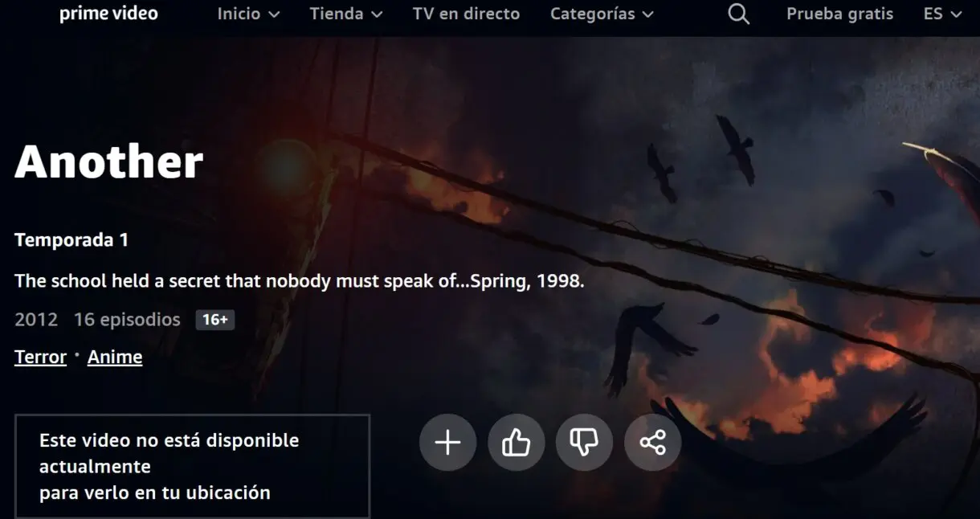Select the Another series title

pos(109,161)
